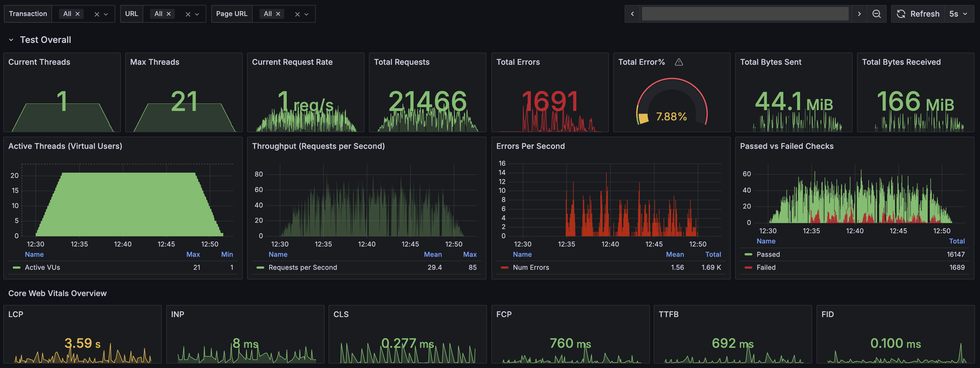Image resolution: width=980 pixels, height=368 pixels.
Task: Toggle Passed series in checks legend
Action: pos(768,254)
